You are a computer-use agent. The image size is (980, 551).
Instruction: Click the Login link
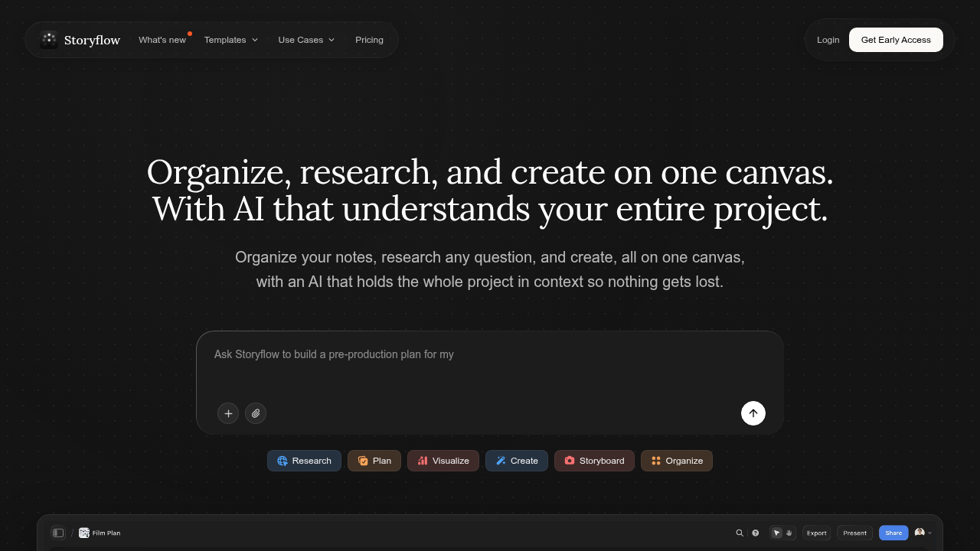coord(828,40)
